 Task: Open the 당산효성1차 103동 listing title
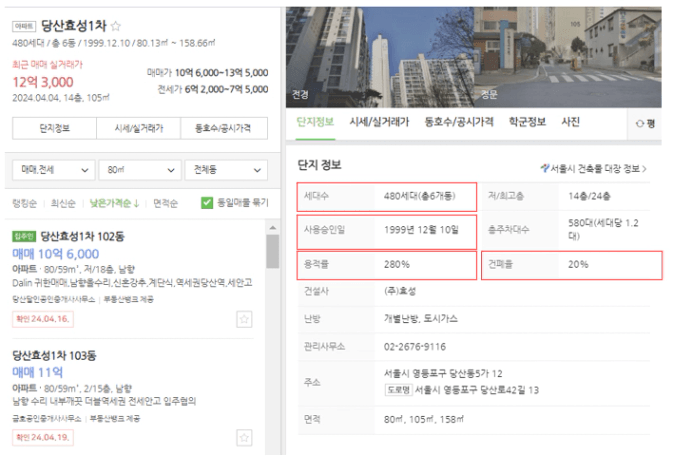(x=54, y=356)
